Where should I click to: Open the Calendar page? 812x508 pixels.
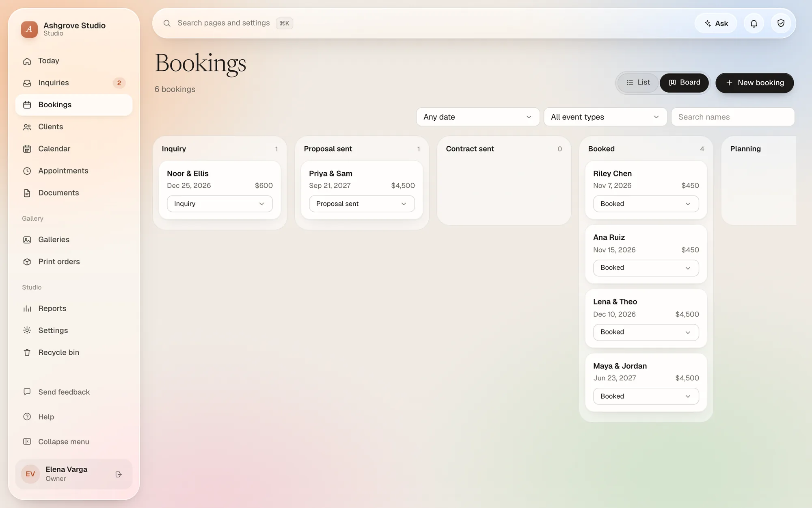pos(74,149)
